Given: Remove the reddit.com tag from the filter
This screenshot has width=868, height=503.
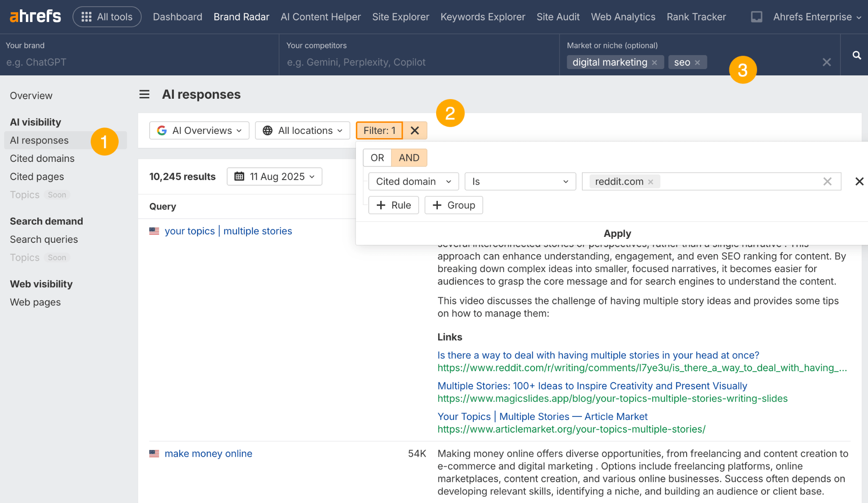Looking at the screenshot, I should [x=651, y=181].
